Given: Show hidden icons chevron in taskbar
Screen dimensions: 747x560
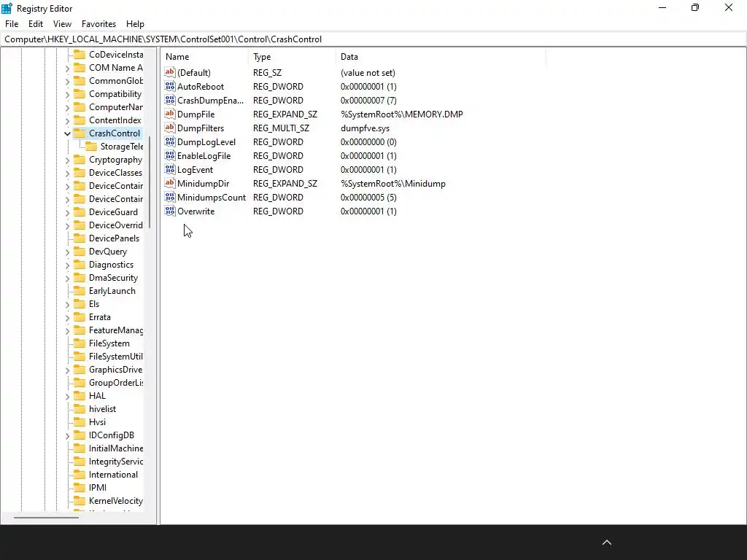Looking at the screenshot, I should [x=606, y=542].
